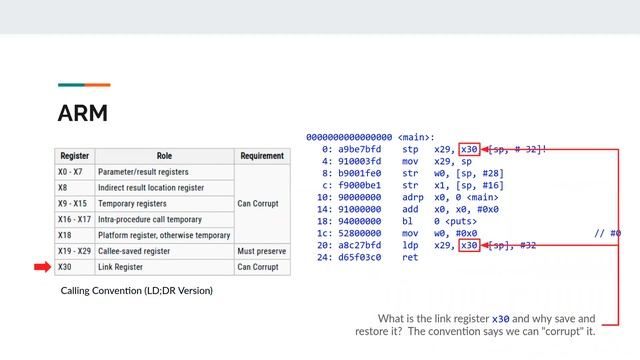This screenshot has width=640, height=360.
Task: Click opcode "910003fd"
Action: [360, 161]
